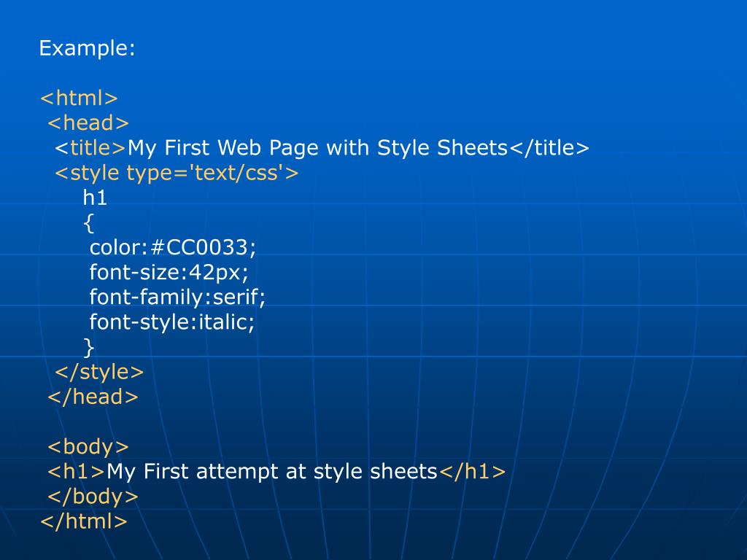Image resolution: width=747 pixels, height=560 pixels.
Task: Click the 'font-family:serif;' line
Action: coord(177,297)
